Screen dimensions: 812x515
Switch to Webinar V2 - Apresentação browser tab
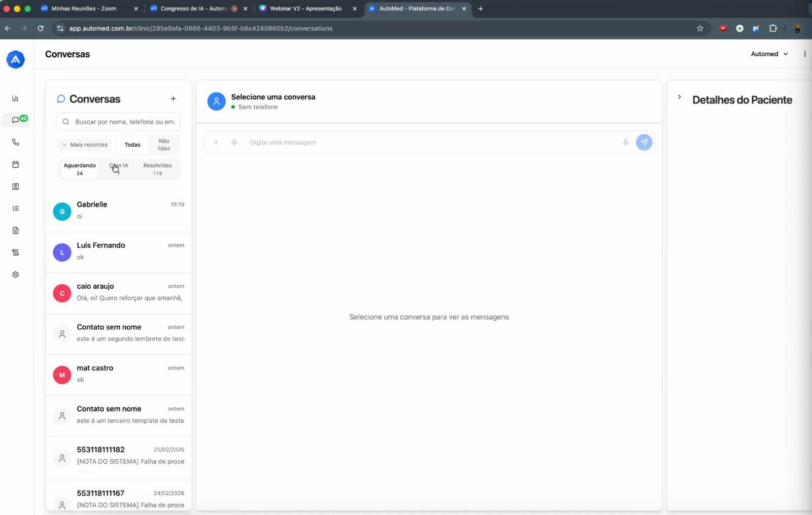tap(306, 9)
